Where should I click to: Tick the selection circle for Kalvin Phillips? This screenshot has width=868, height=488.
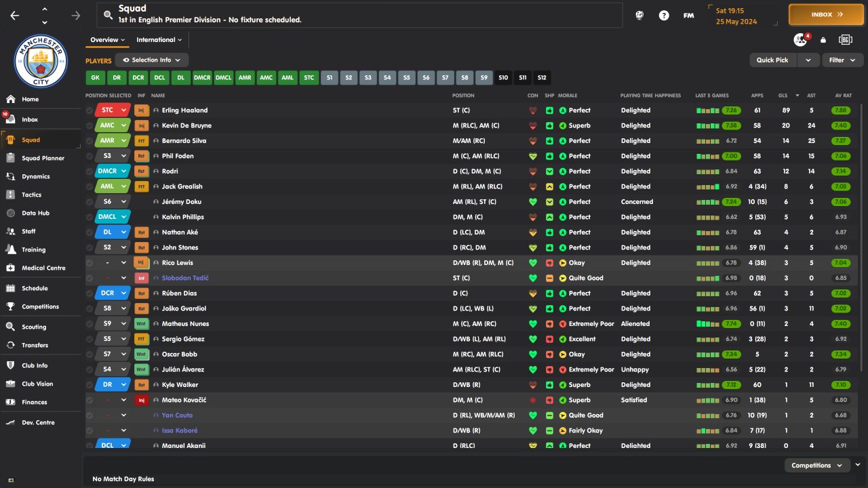[x=90, y=217]
